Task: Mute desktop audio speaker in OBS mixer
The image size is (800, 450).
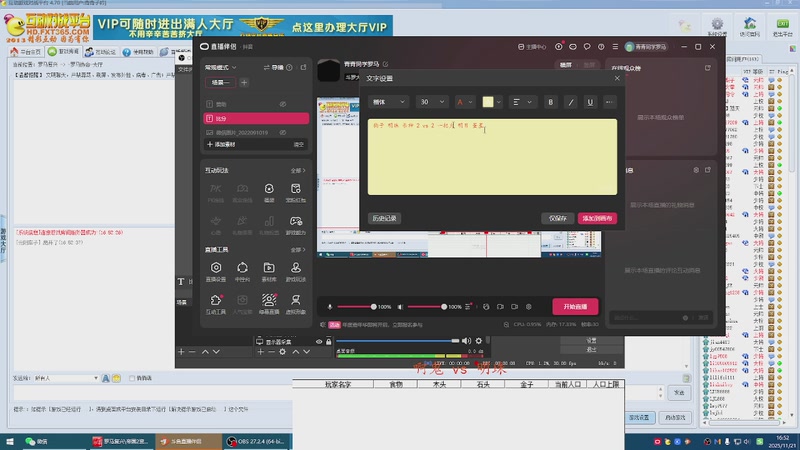Action: coord(466,341)
